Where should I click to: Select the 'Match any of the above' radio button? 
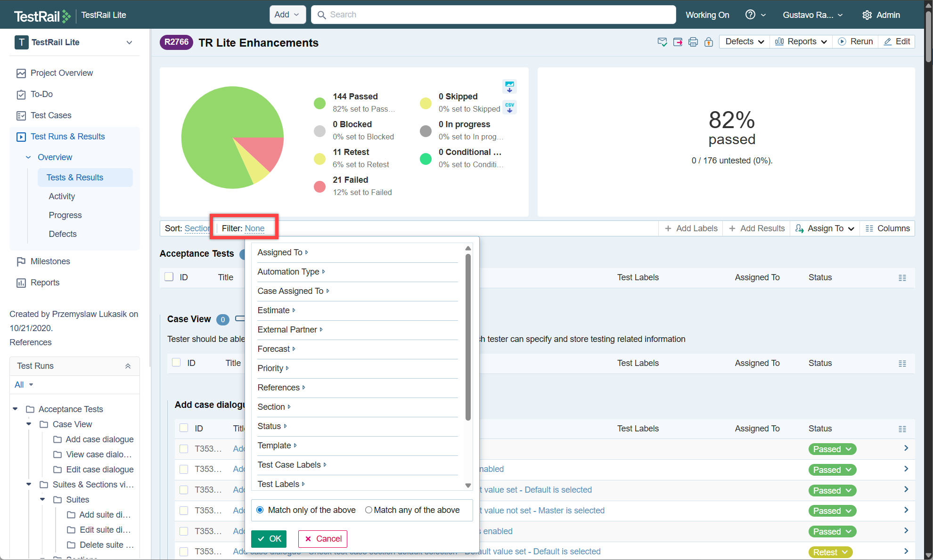368,510
